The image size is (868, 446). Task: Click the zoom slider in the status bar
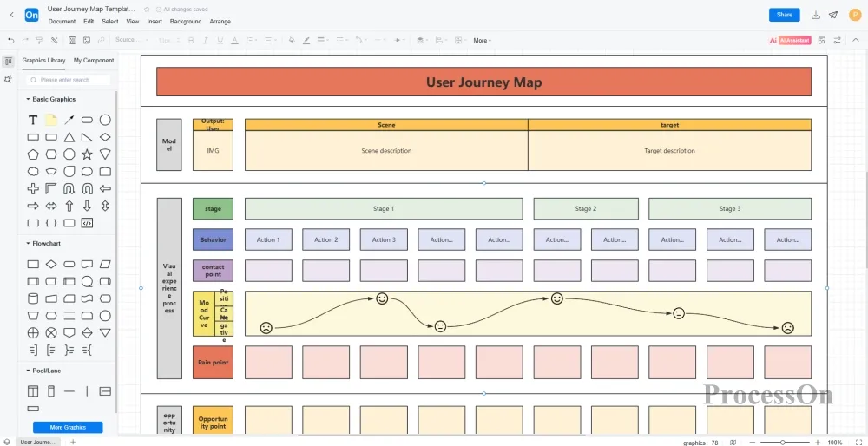(783, 442)
